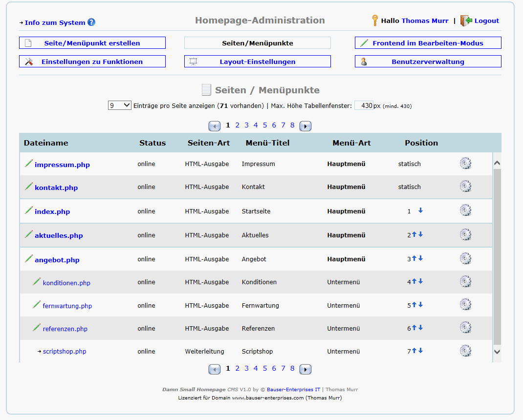The height and width of the screenshot is (420, 523).
Task: Edit impressum.php using its pencil icon
Action: pyautogui.click(x=28, y=163)
